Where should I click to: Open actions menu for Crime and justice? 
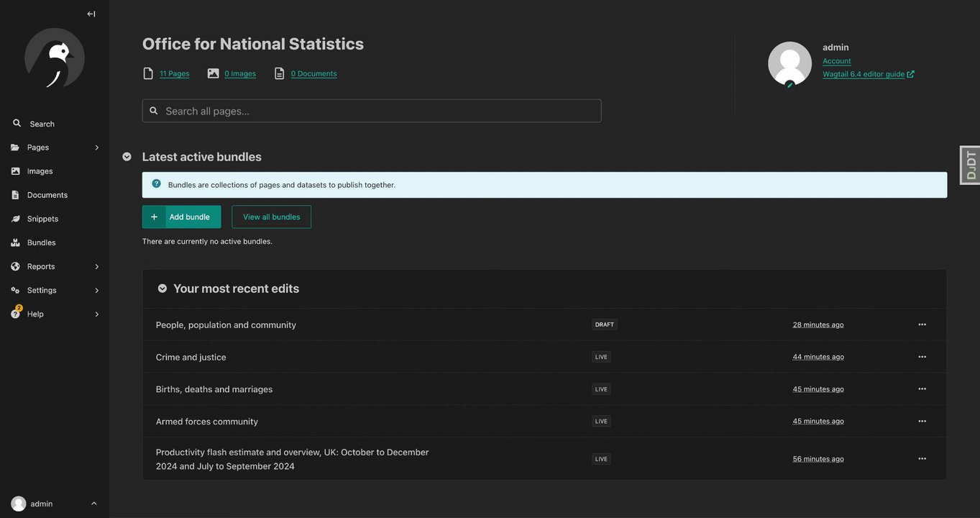(922, 357)
